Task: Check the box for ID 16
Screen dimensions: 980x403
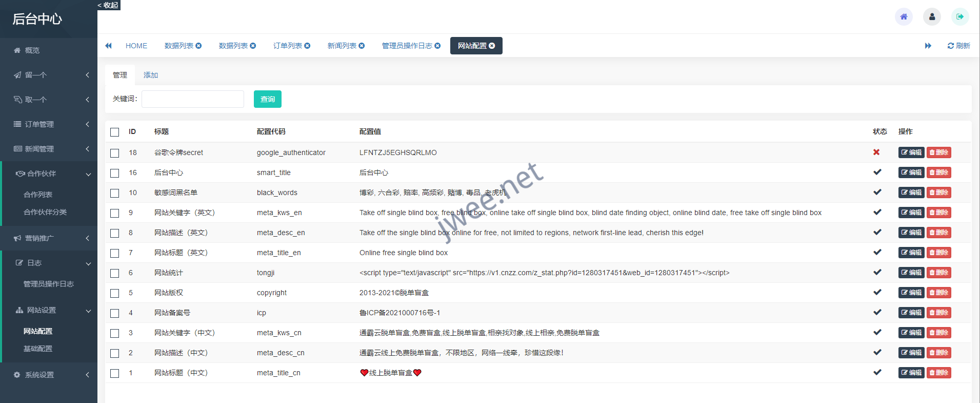Action: (115, 173)
